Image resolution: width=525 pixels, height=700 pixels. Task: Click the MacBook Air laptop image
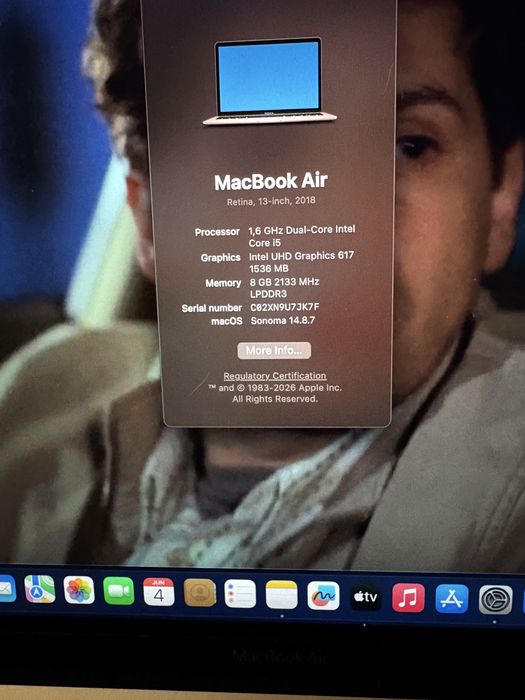point(269,81)
